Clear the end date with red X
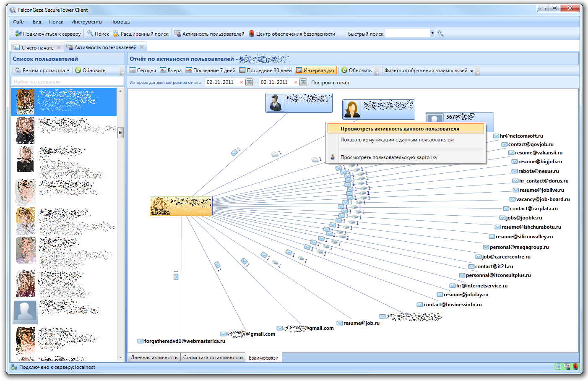The height and width of the screenshot is (381, 588). [295, 82]
